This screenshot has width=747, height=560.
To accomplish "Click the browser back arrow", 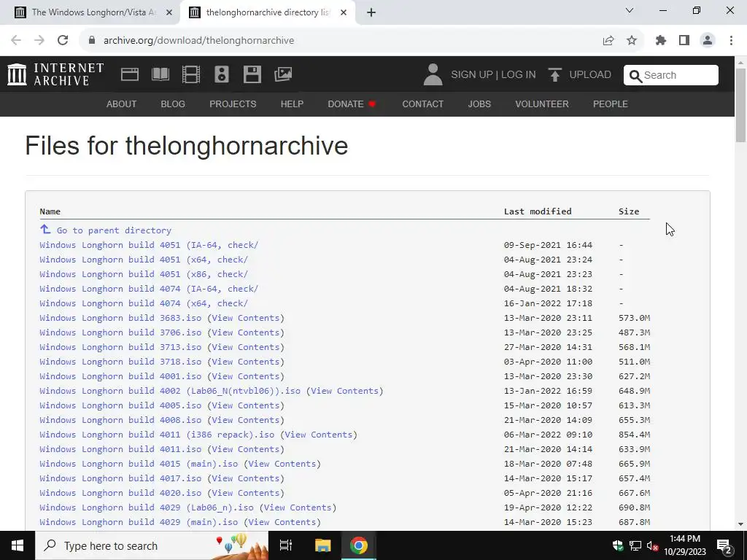I will 16,41.
